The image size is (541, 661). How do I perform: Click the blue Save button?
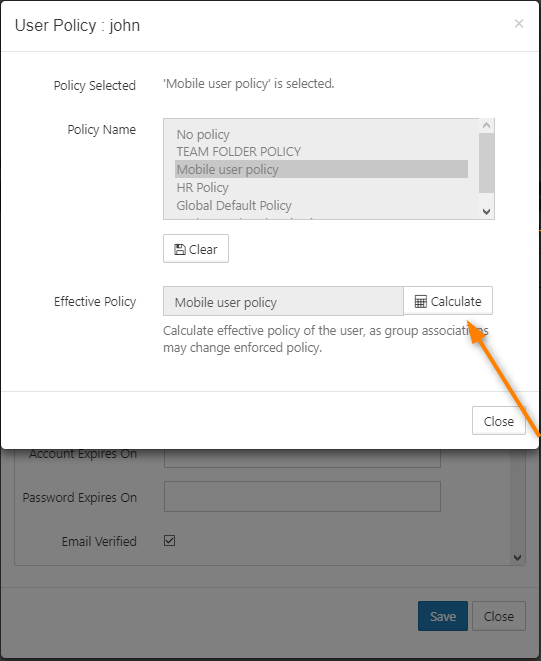443,616
